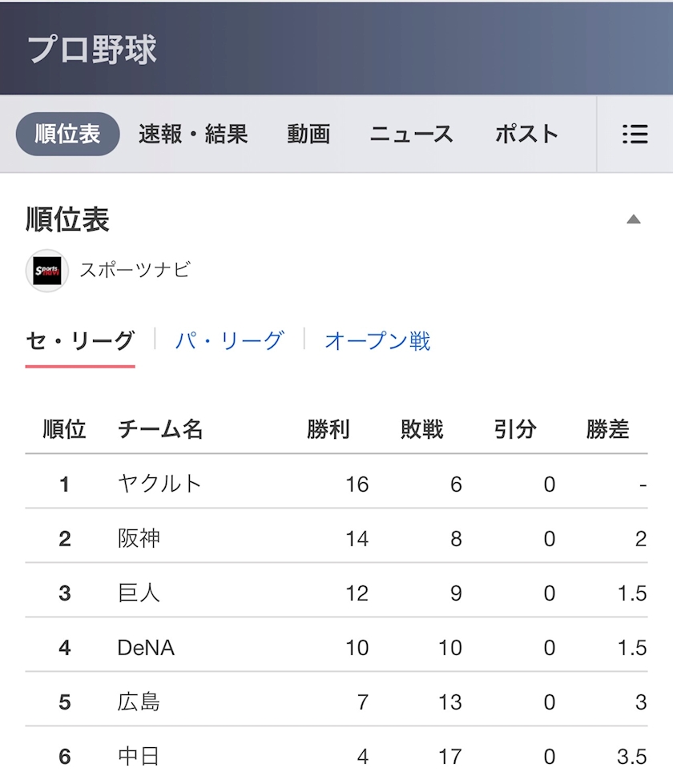Image resolution: width=673 pixels, height=784 pixels.
Task: Click the 巨人 team name
Action: pyautogui.click(x=139, y=593)
